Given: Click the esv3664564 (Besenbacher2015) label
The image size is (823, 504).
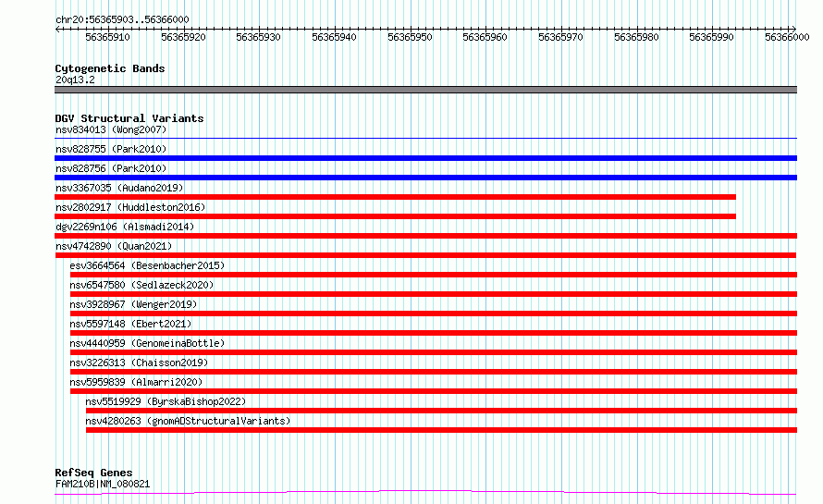Looking at the screenshot, I should point(147,265).
